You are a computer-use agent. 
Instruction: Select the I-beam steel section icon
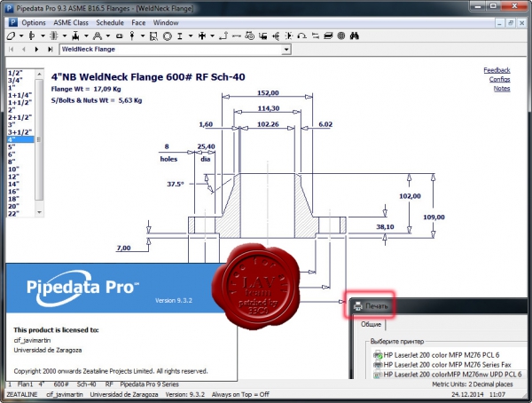coord(180,36)
